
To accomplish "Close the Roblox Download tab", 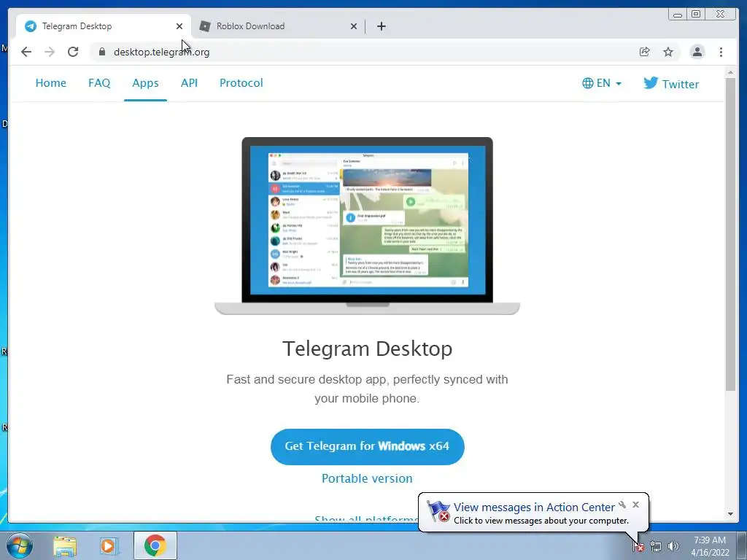I will point(354,26).
